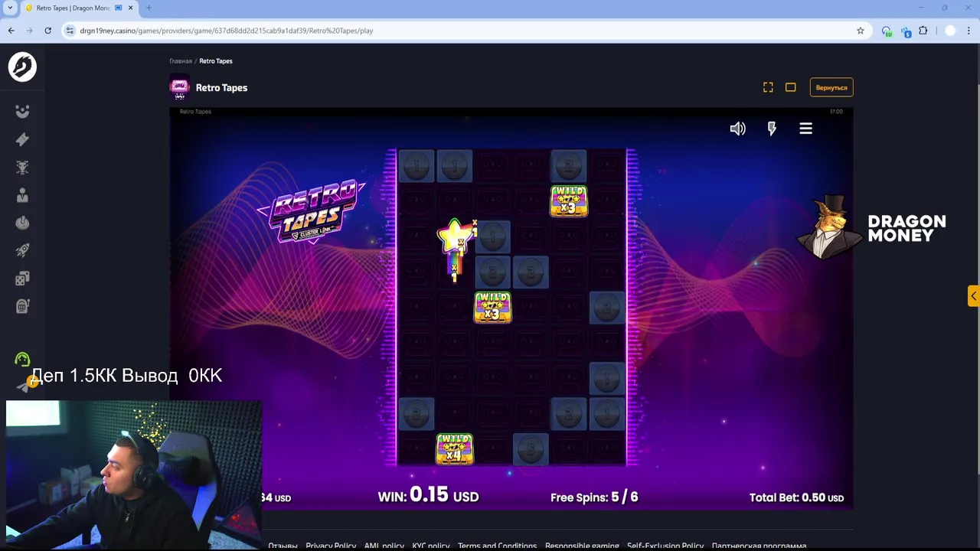This screenshot has width=980, height=551.
Task: Click the Retro Tapes page heading
Action: pos(221,87)
